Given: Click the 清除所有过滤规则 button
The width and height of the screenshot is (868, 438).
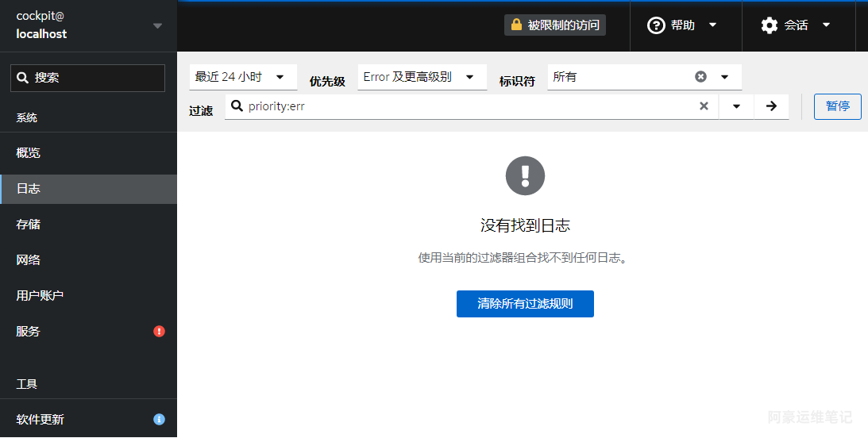Looking at the screenshot, I should 525,304.
